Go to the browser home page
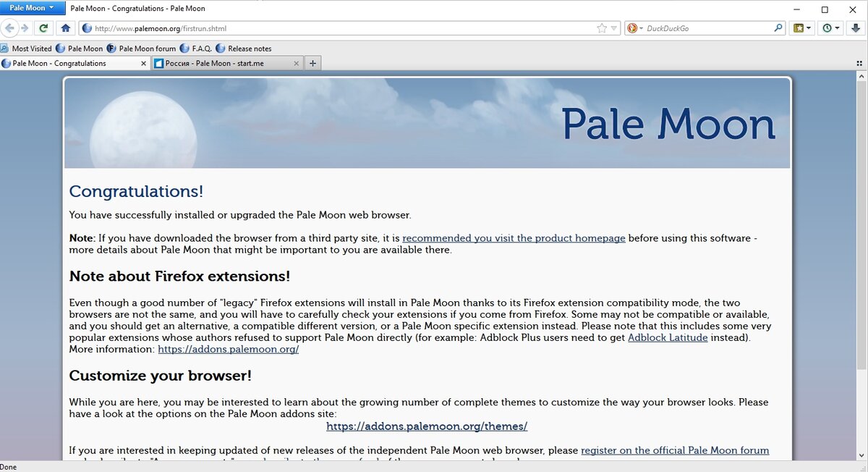The image size is (868, 472). tap(65, 28)
